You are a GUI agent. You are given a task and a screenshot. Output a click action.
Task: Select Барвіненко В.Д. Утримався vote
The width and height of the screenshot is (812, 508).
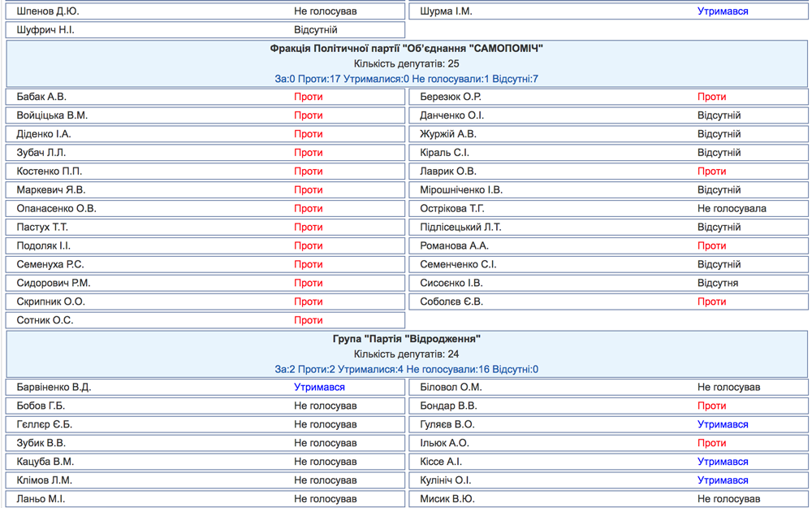point(319,387)
